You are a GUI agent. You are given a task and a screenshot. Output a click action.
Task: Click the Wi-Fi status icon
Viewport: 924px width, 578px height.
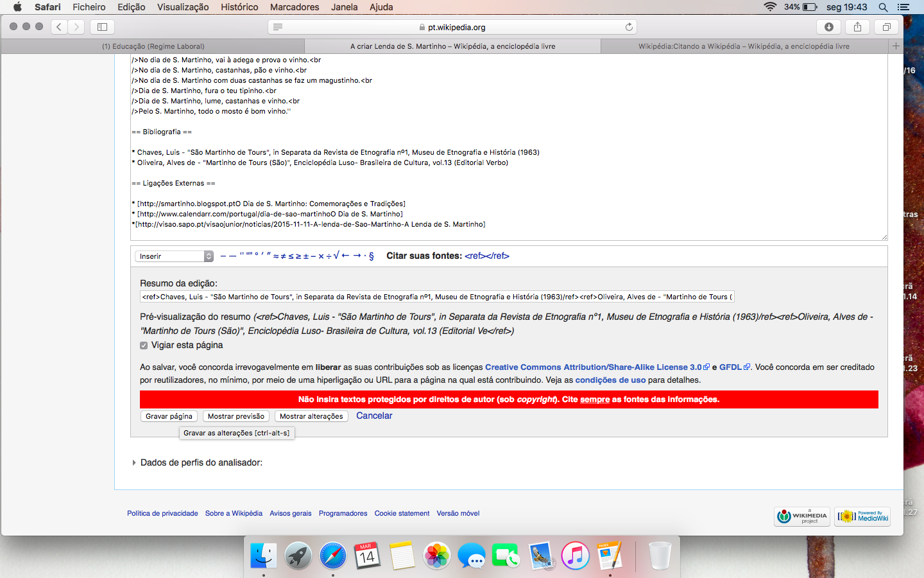point(770,7)
